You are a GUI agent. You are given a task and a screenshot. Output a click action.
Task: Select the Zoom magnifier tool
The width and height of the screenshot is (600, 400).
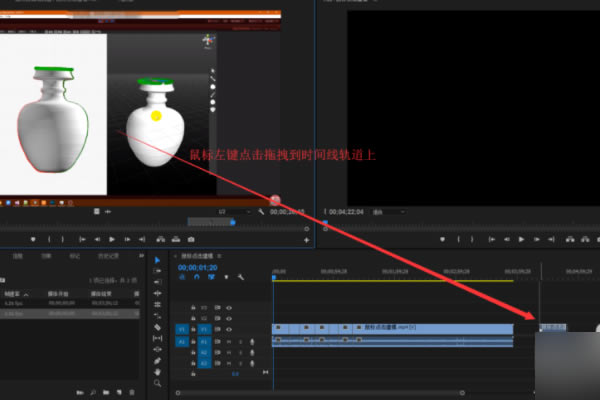(158, 383)
